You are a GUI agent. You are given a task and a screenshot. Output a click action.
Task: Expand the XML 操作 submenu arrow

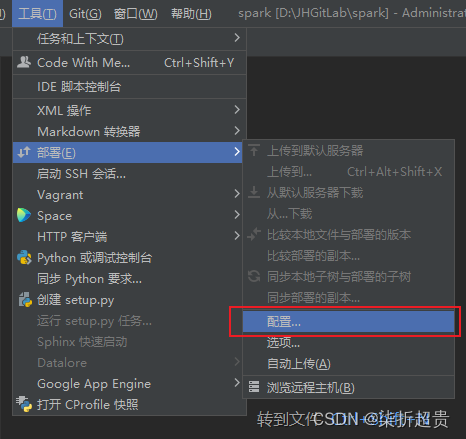pos(237,110)
